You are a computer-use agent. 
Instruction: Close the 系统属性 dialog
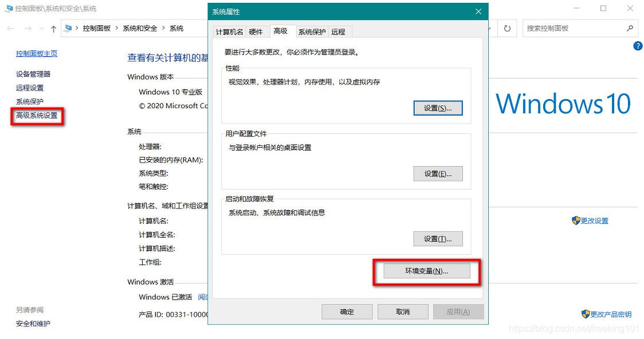(478, 11)
